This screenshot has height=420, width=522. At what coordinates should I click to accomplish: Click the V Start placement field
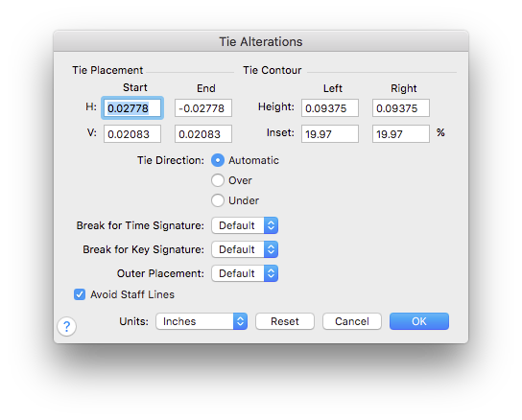tap(132, 134)
